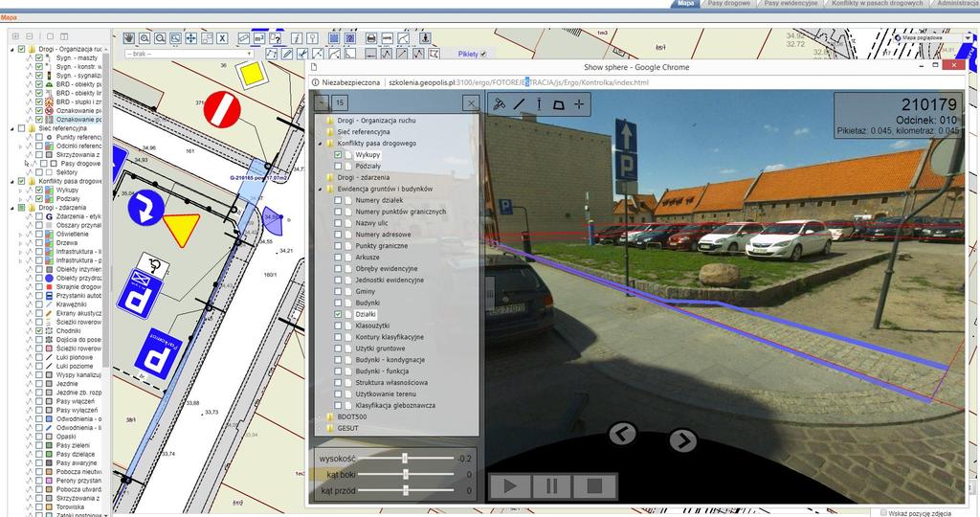Select the pan hand tool
Viewport: 980px width, 517px height.
click(x=129, y=38)
